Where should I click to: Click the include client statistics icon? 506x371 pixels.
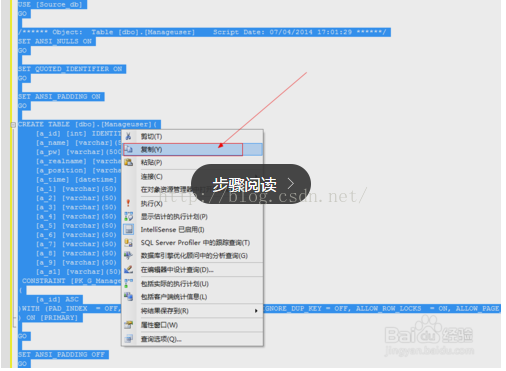[128, 296]
